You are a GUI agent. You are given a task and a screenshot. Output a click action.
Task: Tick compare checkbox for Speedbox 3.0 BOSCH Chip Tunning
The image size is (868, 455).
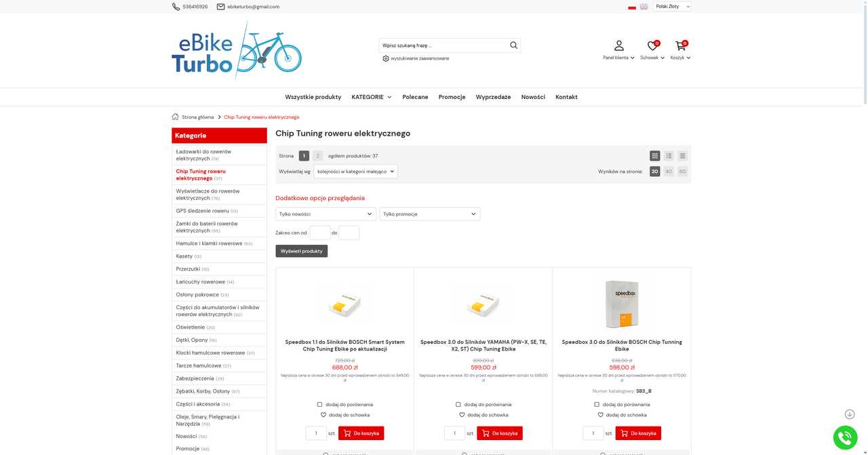(x=597, y=405)
